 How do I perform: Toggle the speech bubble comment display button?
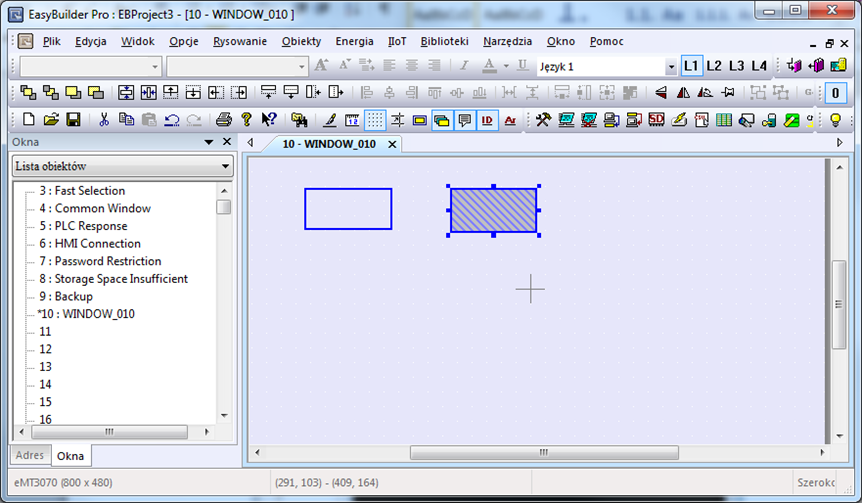click(465, 120)
